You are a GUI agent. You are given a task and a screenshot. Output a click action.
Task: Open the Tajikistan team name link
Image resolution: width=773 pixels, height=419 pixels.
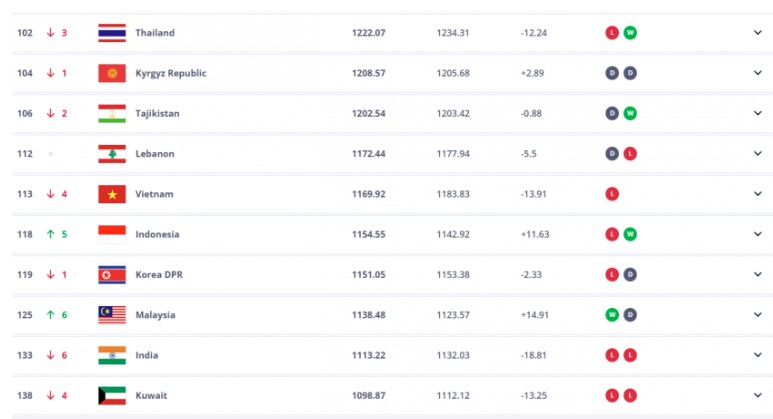click(157, 113)
